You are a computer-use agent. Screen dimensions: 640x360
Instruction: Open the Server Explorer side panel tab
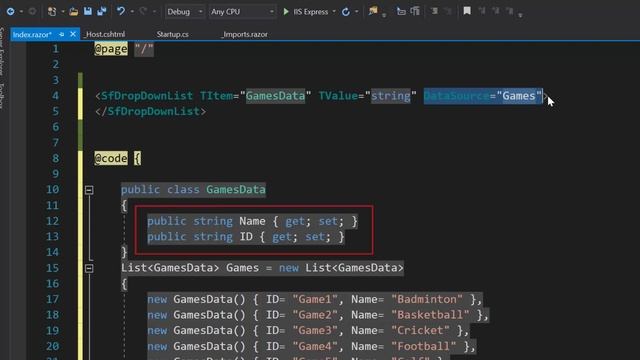2,51
